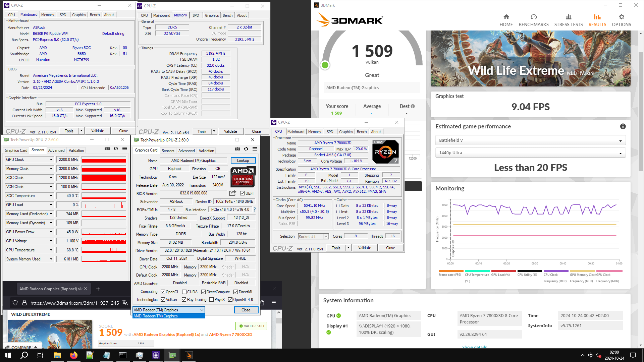The image size is (644, 362).
Task: Open Firefox from the taskbar
Action: (x=73, y=355)
